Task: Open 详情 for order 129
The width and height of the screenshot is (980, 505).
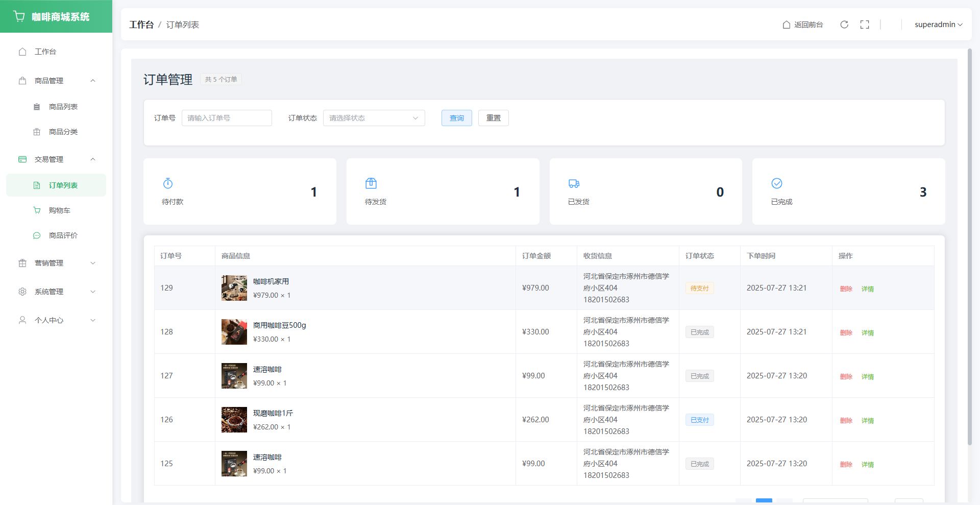Action: pos(867,289)
